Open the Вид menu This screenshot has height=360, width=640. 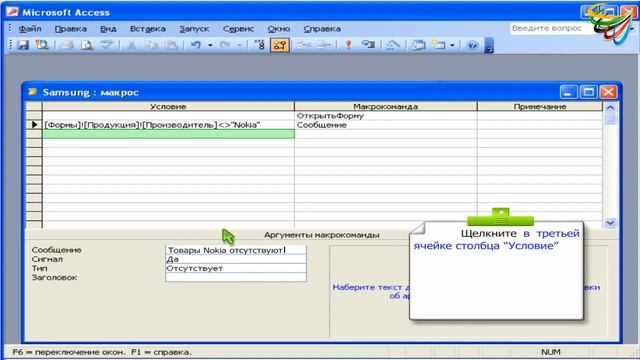pos(108,29)
